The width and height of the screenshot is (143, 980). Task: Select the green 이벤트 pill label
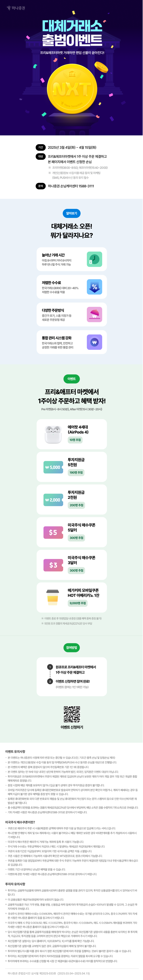[x=71, y=379]
